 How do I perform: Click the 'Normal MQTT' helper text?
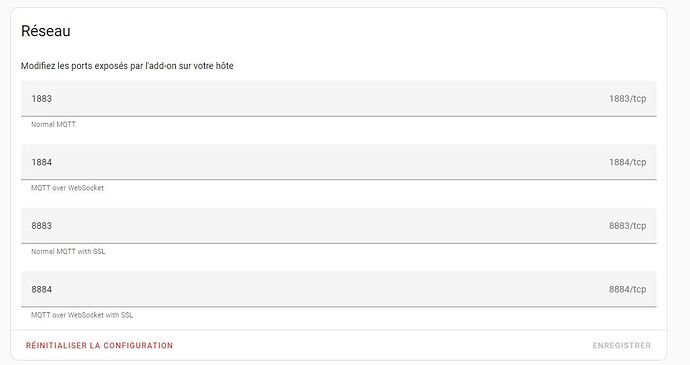[x=53, y=125]
